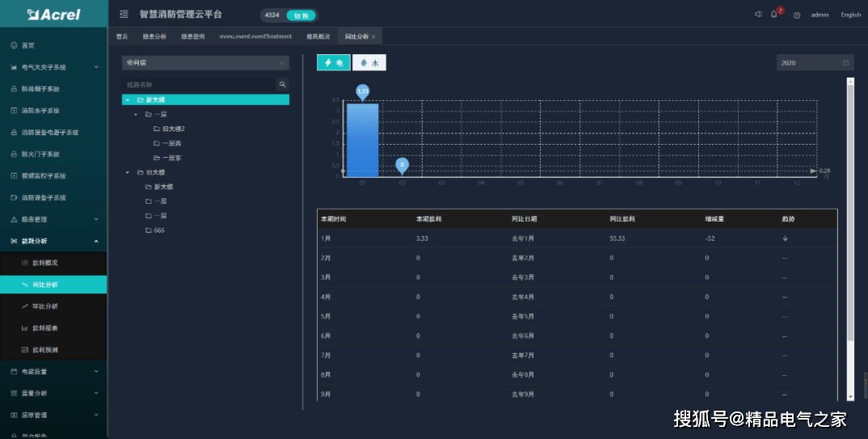
Task: Click the search magnifier icon in tree panel
Action: 282,84
